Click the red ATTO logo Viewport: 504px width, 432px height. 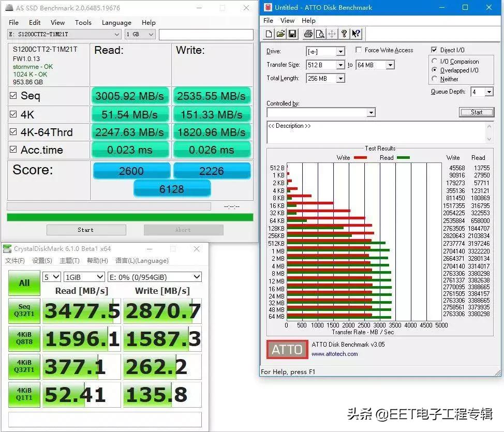(x=287, y=349)
